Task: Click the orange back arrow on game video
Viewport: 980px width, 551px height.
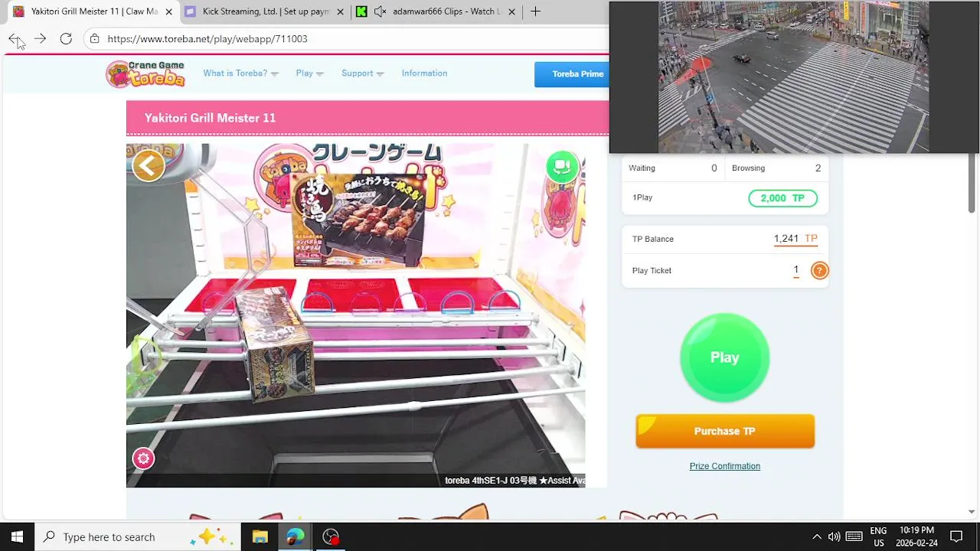Action: pyautogui.click(x=149, y=165)
